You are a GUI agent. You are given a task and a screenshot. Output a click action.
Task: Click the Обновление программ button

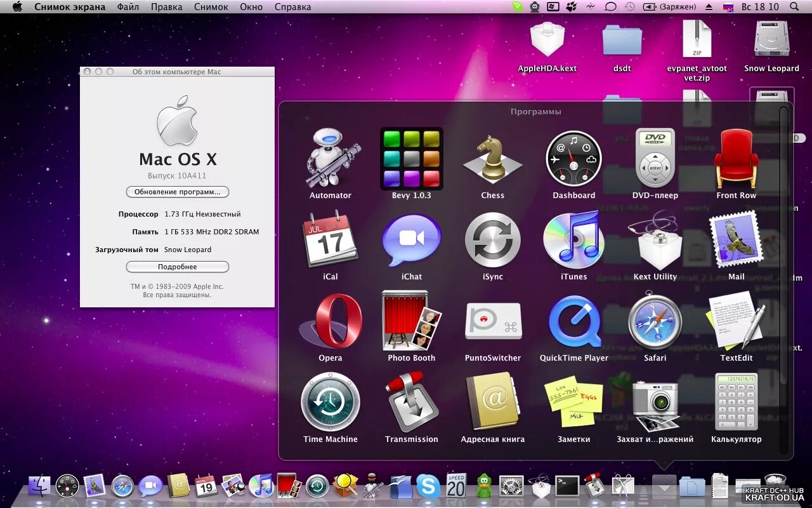[177, 192]
